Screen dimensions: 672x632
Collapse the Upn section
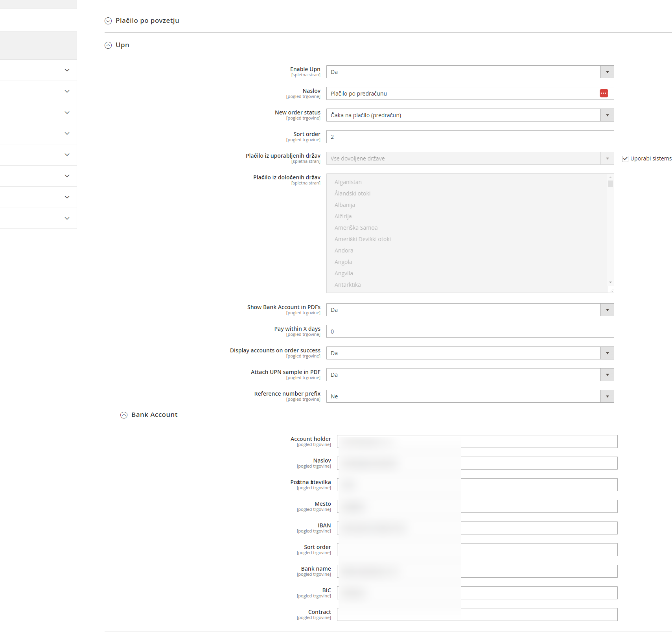[x=117, y=45]
